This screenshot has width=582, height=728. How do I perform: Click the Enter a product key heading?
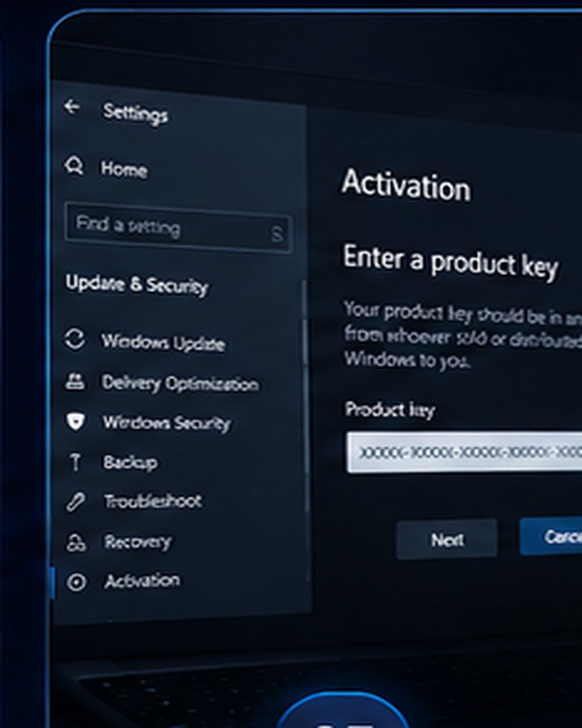pyautogui.click(x=451, y=262)
